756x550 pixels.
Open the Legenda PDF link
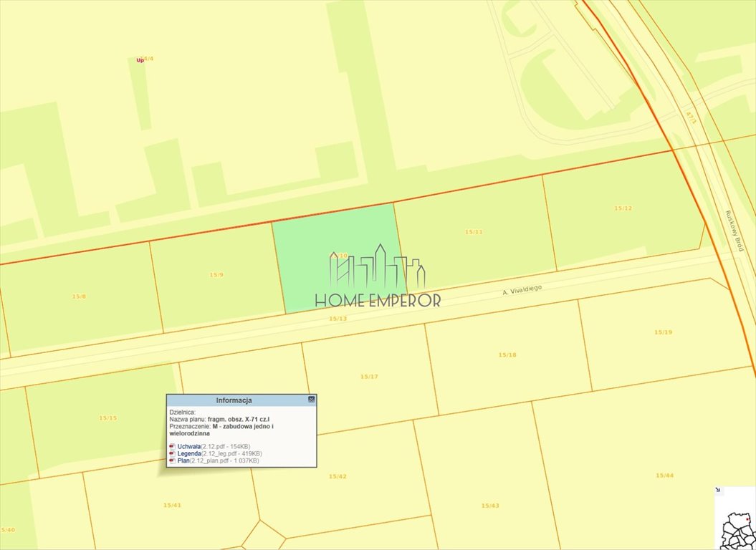[x=189, y=453]
